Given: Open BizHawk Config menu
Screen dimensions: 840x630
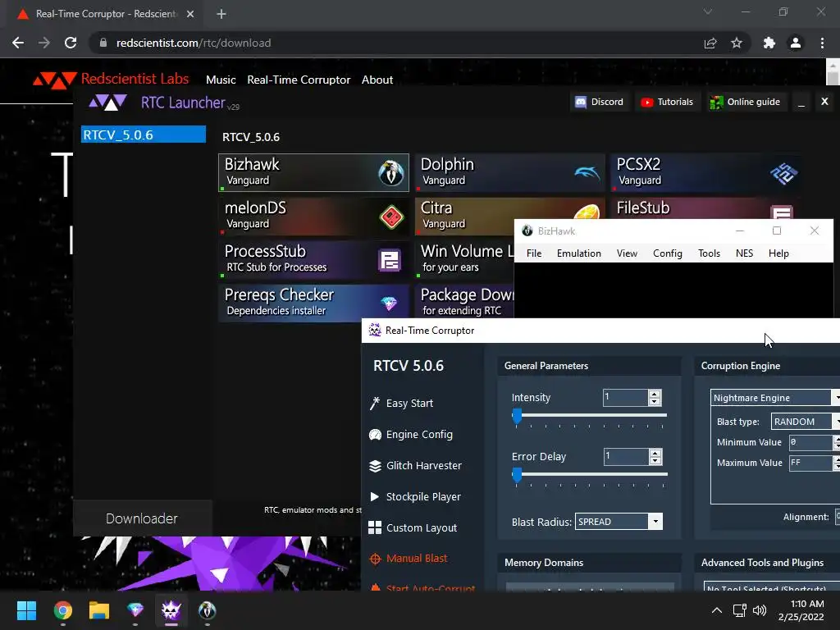Looking at the screenshot, I should (668, 253).
